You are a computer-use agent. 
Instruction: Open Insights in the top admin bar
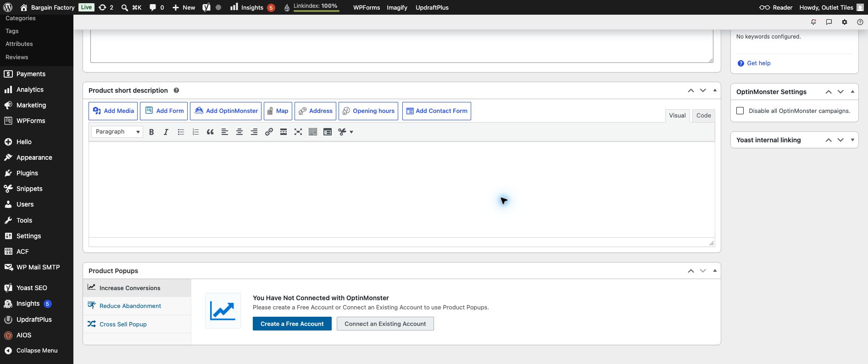[x=252, y=7]
